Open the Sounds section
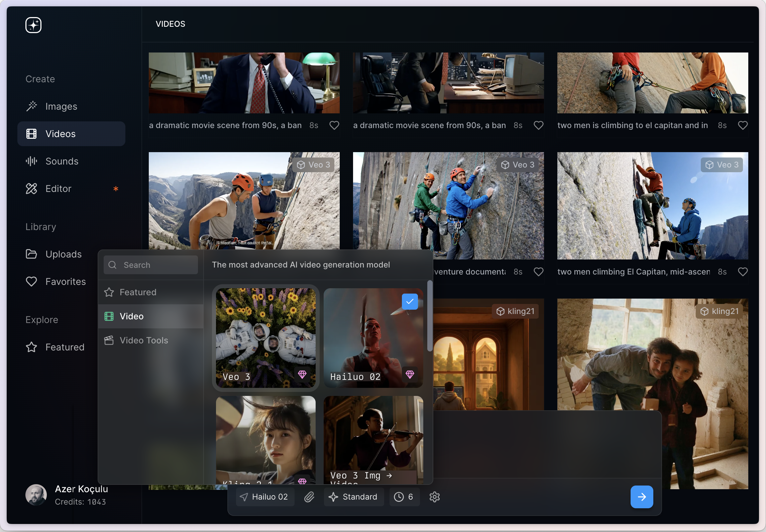 pyautogui.click(x=71, y=161)
